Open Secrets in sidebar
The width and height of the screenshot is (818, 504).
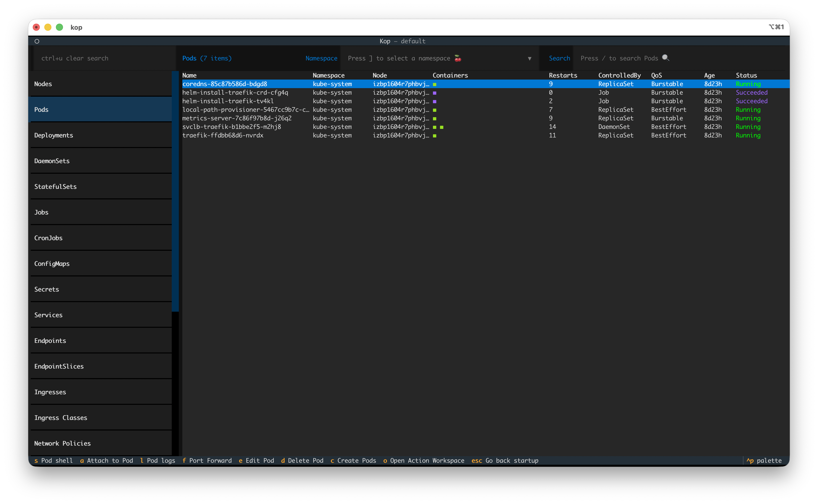point(101,289)
